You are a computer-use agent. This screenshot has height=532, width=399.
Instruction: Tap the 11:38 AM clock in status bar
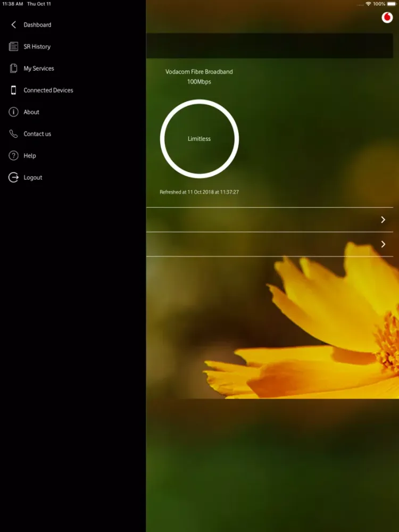pyautogui.click(x=13, y=4)
